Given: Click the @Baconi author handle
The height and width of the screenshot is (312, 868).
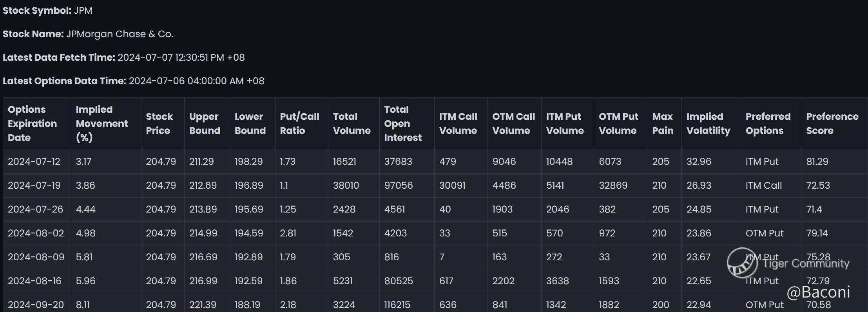Looking at the screenshot, I should (819, 292).
